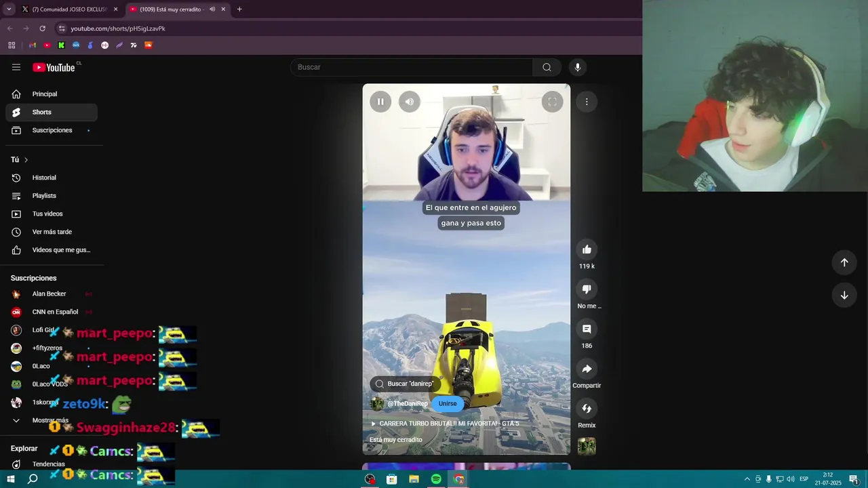Go to the next Short arrow
Viewport: 868px width, 488px height.
(844, 296)
